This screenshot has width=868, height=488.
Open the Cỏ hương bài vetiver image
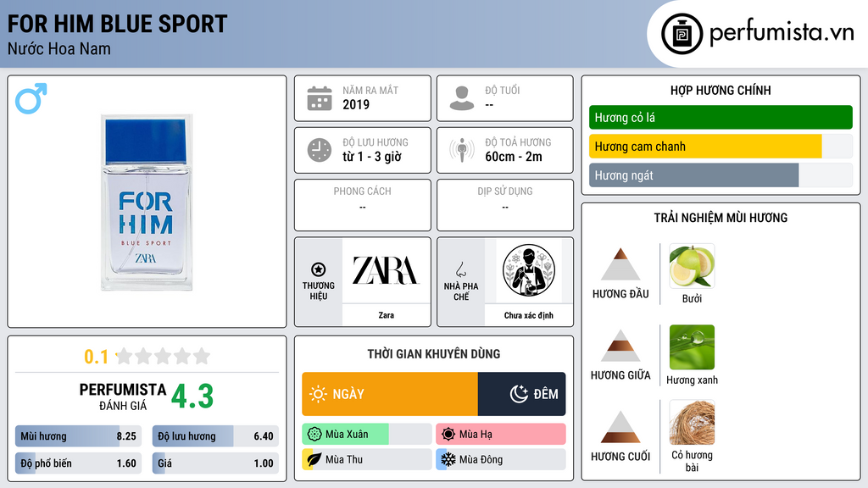(692, 423)
